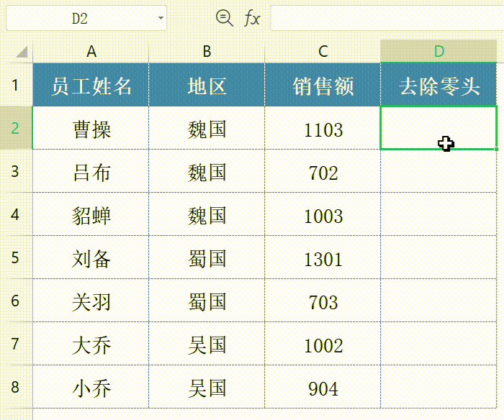
Task: Select row 5 header
Action: (x=16, y=257)
